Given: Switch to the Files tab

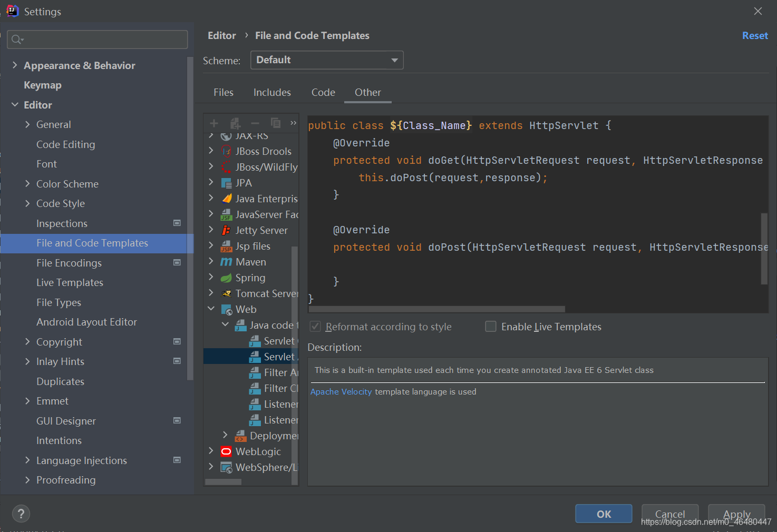Looking at the screenshot, I should tap(224, 92).
